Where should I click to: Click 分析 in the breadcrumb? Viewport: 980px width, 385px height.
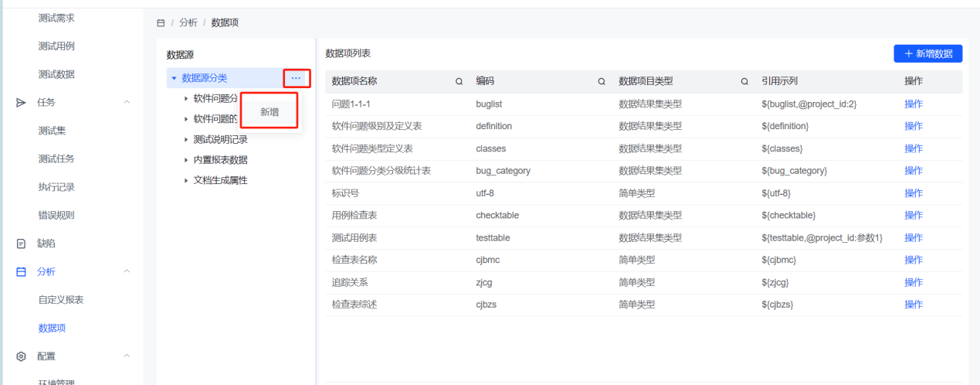coord(188,23)
